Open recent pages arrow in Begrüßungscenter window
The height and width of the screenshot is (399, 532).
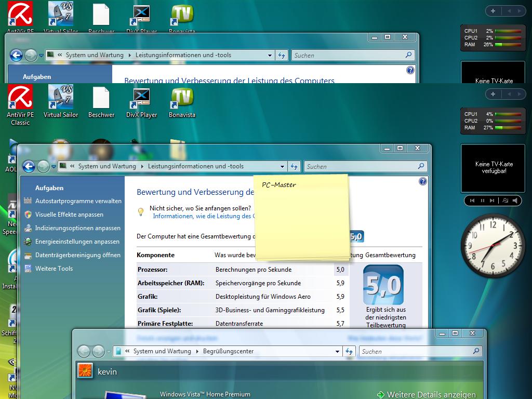[109, 352]
